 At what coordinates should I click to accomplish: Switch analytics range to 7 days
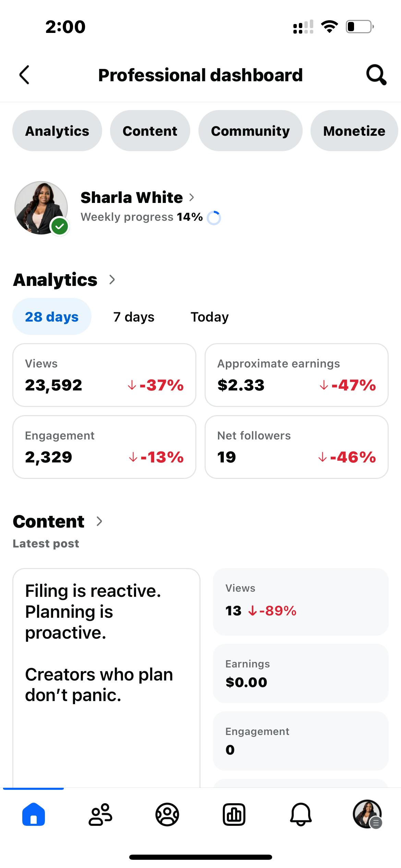(x=134, y=317)
